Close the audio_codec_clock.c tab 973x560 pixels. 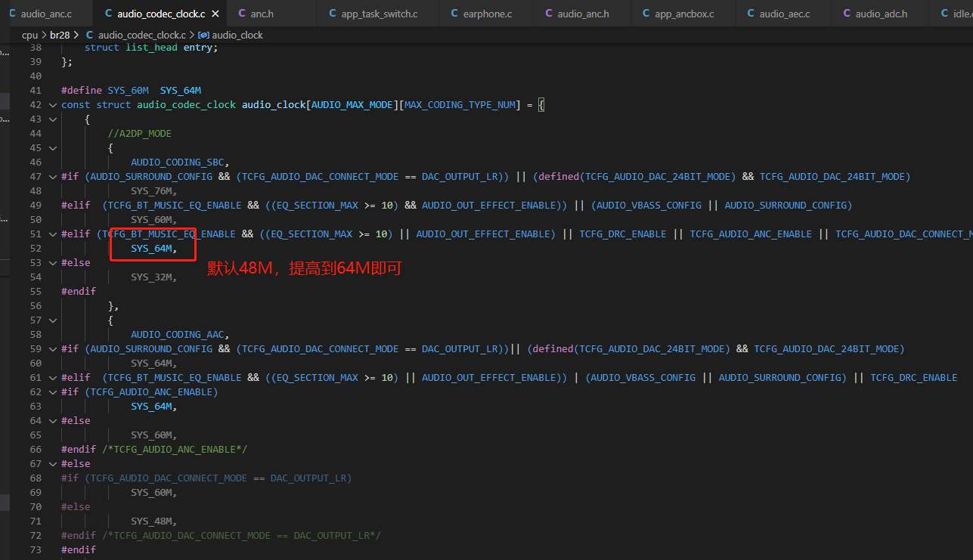click(x=215, y=14)
